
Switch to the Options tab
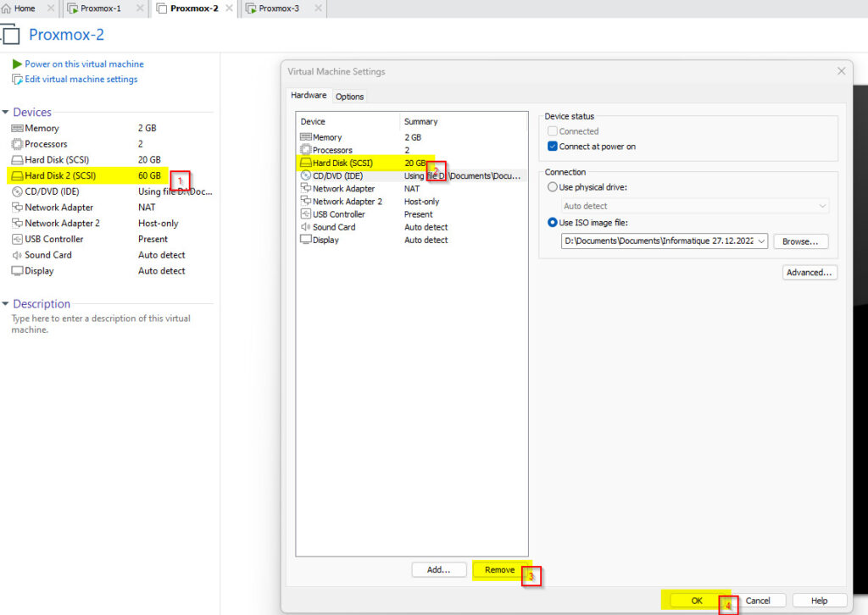[349, 97]
